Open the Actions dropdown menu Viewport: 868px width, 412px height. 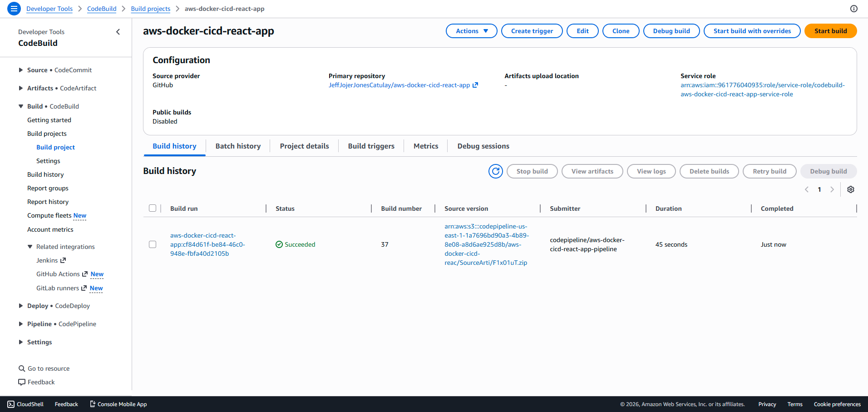click(x=471, y=31)
